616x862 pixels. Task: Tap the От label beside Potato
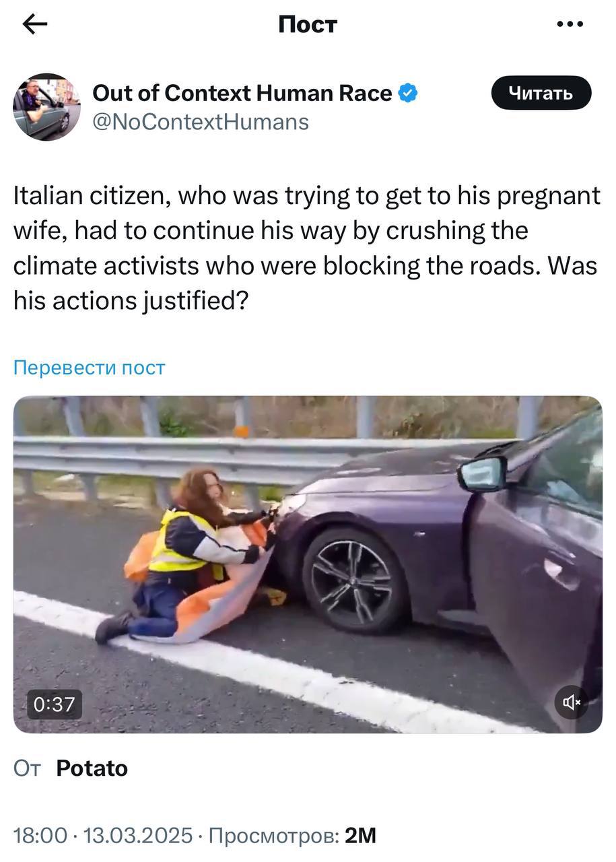point(27,768)
